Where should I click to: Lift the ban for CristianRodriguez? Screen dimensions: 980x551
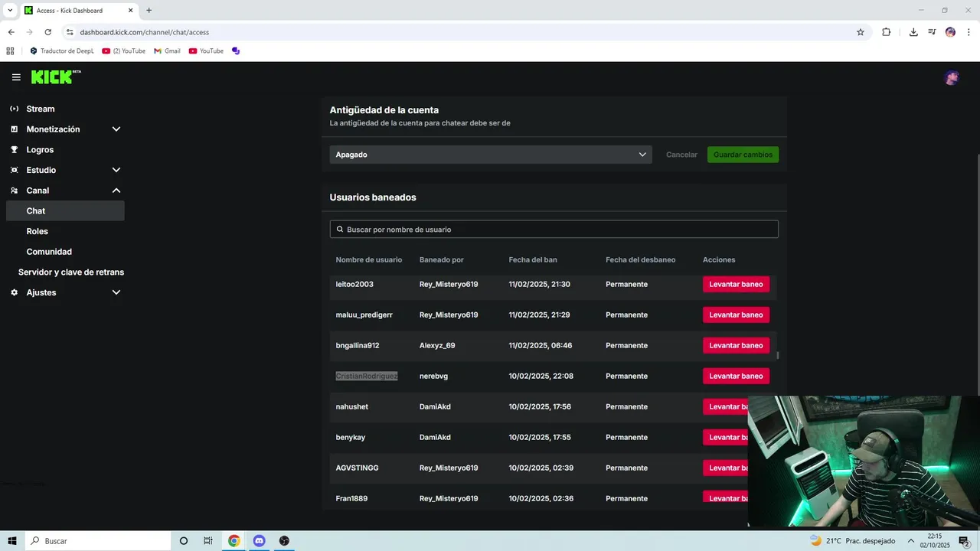(x=736, y=376)
